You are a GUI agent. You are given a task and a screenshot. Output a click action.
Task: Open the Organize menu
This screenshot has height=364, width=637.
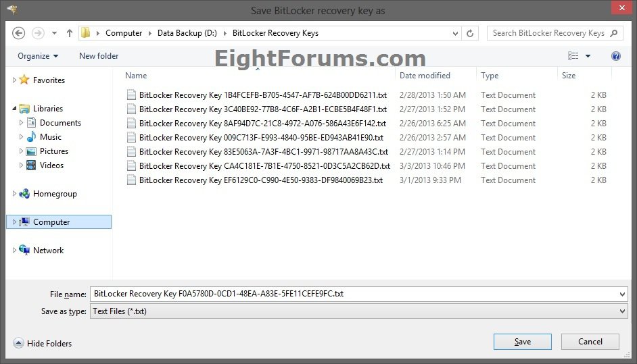[38, 56]
